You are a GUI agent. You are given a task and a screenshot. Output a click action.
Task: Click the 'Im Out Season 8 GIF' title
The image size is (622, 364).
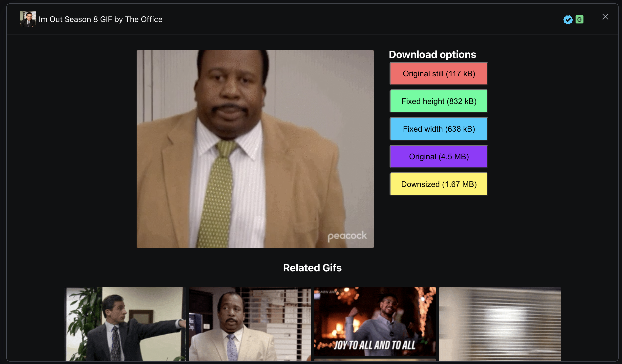click(x=101, y=19)
